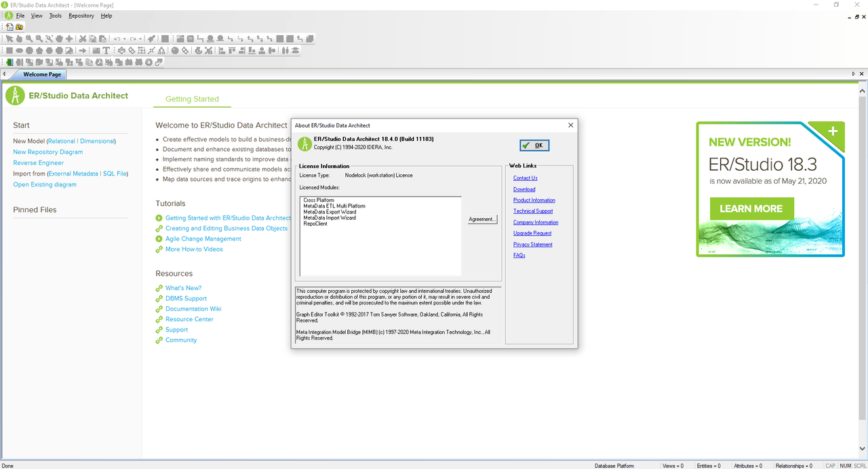The image size is (868, 469).
Task: Select the T text block tool
Action: pos(106,51)
